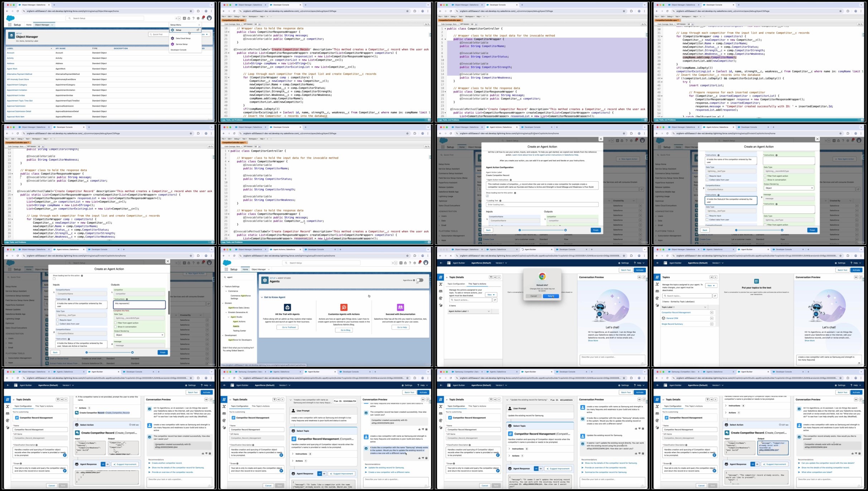Check Show in conversation in the 'this represents' frame
The image size is (868, 491).
click(x=115, y=327)
